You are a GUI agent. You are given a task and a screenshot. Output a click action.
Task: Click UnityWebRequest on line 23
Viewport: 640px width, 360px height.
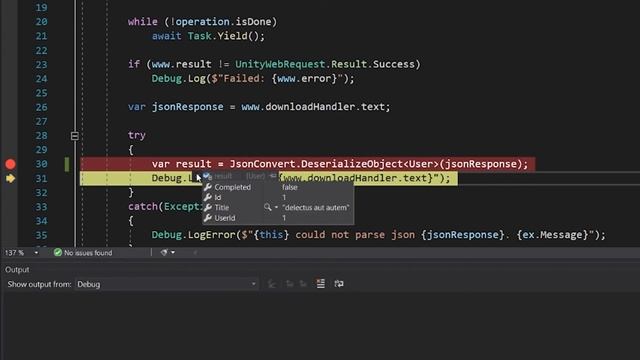[x=280, y=64]
